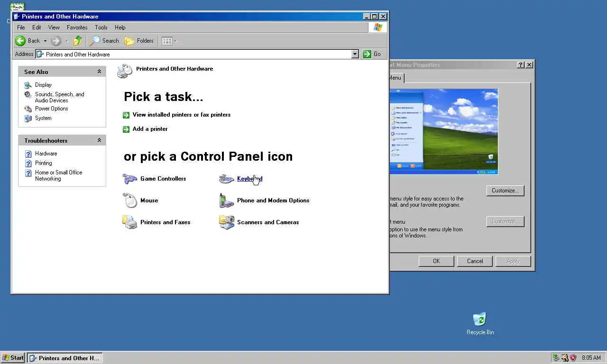607x364 pixels.
Task: Click the window title bar system icon
Action: pyautogui.click(x=17, y=17)
